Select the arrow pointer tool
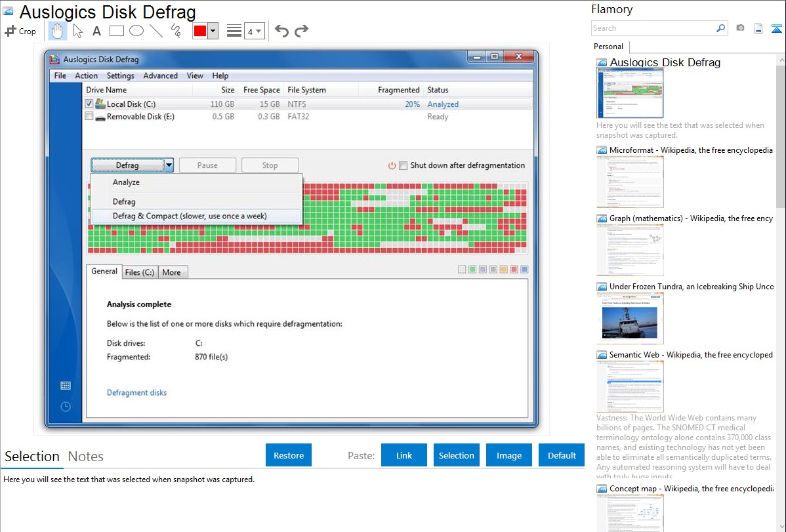Screen dimensions: 786x532 (77, 31)
